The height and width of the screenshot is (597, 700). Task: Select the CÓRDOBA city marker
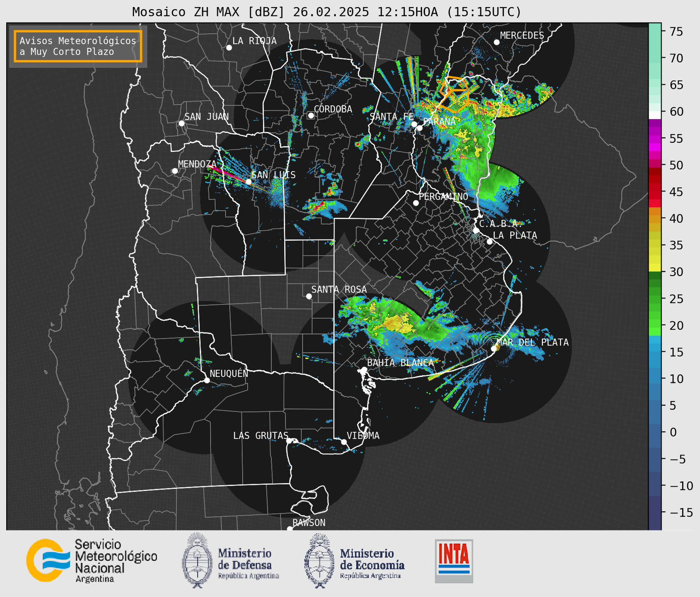[311, 115]
